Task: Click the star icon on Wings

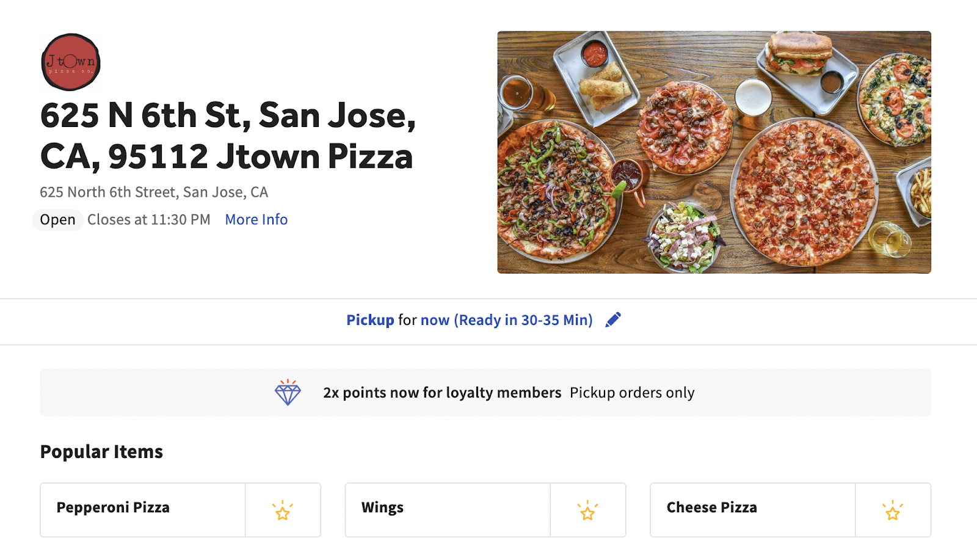Action: pyautogui.click(x=587, y=511)
